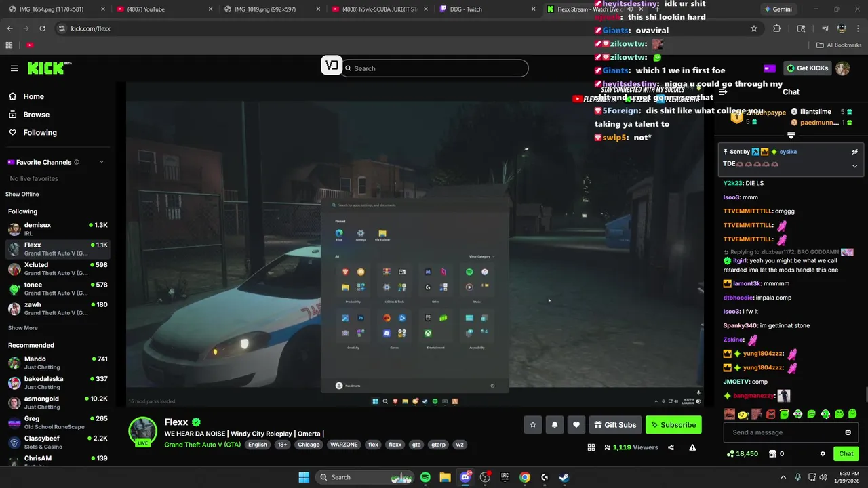868x488 pixels.
Task: Show hidden system tray icons chevron
Action: tap(783, 477)
